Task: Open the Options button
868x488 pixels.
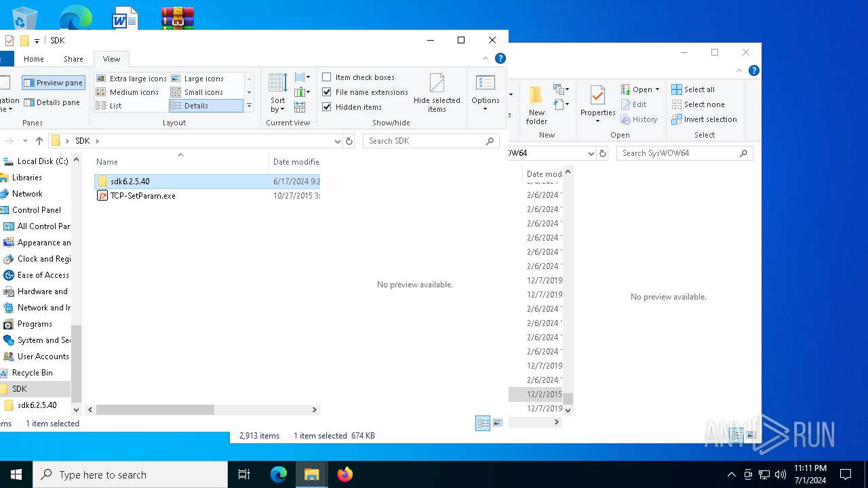Action: (x=486, y=93)
